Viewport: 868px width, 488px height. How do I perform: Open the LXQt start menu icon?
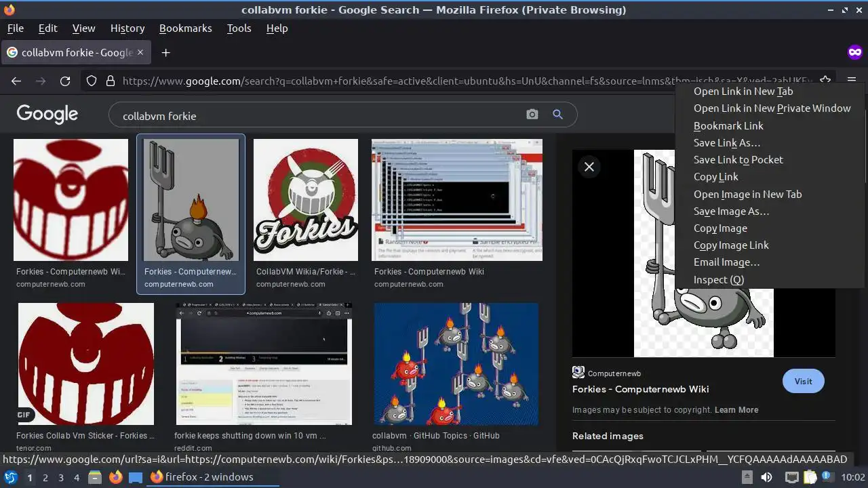click(10, 477)
